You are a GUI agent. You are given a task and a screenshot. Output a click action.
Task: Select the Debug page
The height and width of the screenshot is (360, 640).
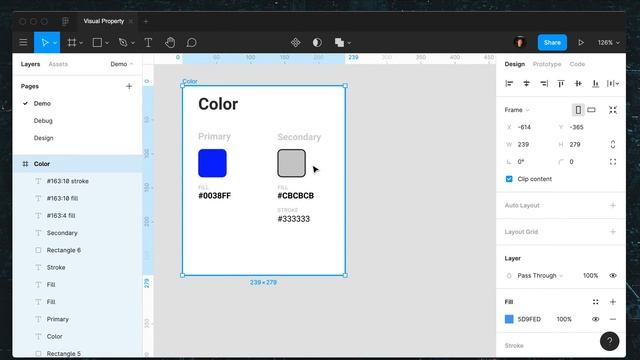coord(43,121)
